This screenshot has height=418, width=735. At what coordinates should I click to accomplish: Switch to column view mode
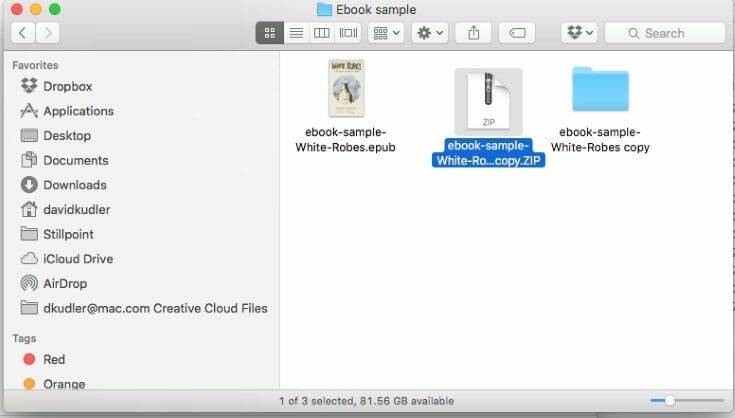(x=322, y=33)
